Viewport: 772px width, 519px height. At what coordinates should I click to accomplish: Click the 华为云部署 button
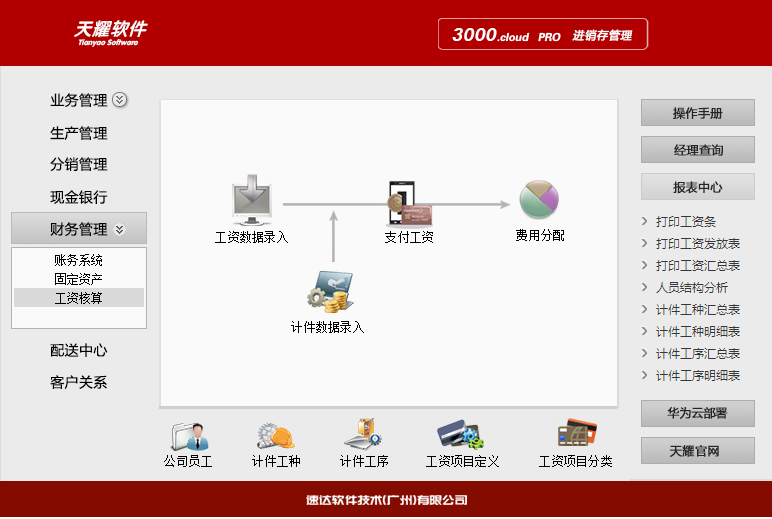point(697,414)
